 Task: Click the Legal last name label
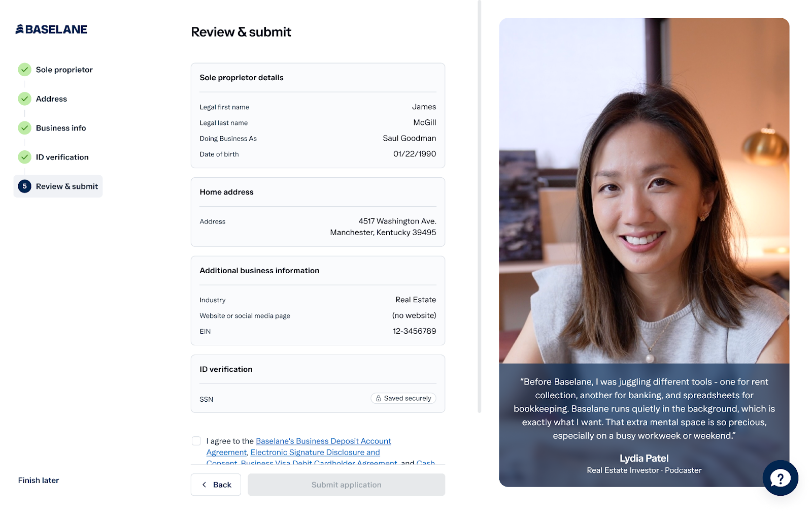(x=224, y=123)
